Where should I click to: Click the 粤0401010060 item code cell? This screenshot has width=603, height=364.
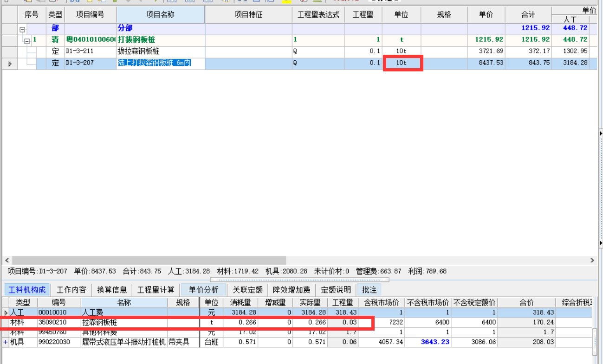[x=91, y=40]
